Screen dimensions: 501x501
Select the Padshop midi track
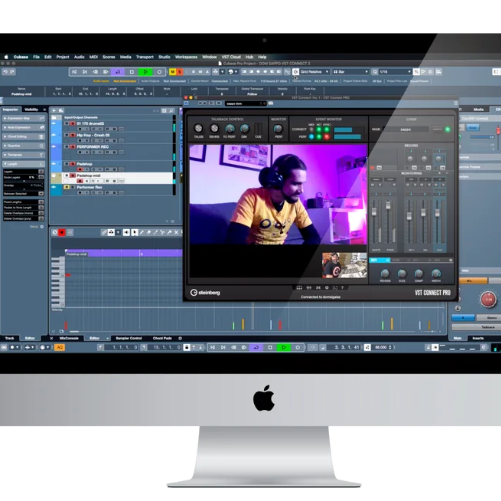click(113, 178)
